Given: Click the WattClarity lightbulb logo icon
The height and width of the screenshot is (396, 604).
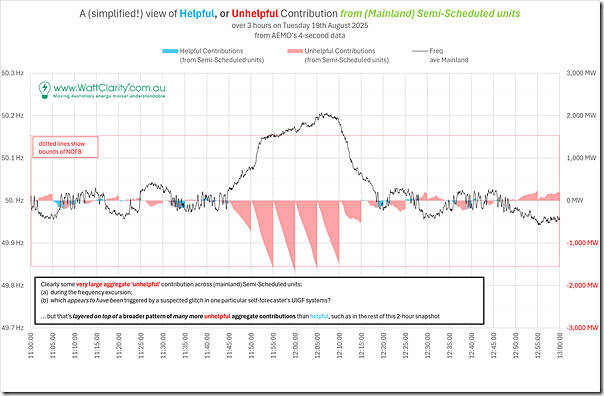Looking at the screenshot, I should coord(45,90).
